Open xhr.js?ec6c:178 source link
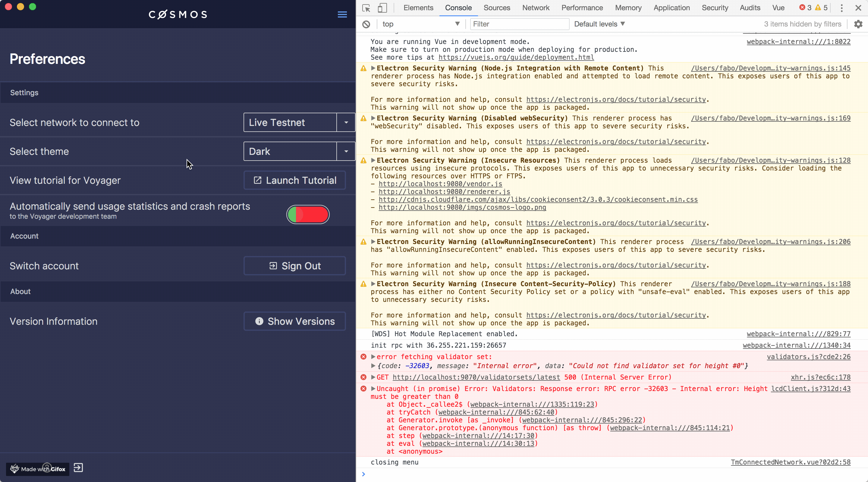 coord(820,377)
